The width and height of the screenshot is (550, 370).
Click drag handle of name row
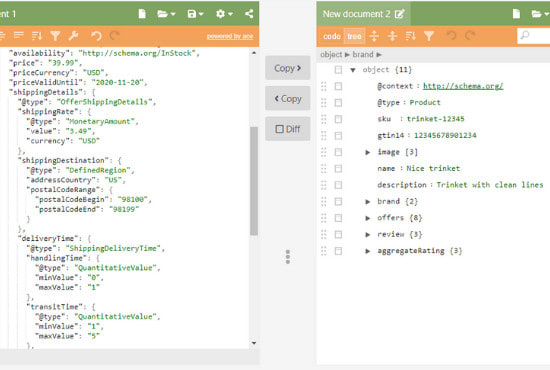click(x=323, y=169)
